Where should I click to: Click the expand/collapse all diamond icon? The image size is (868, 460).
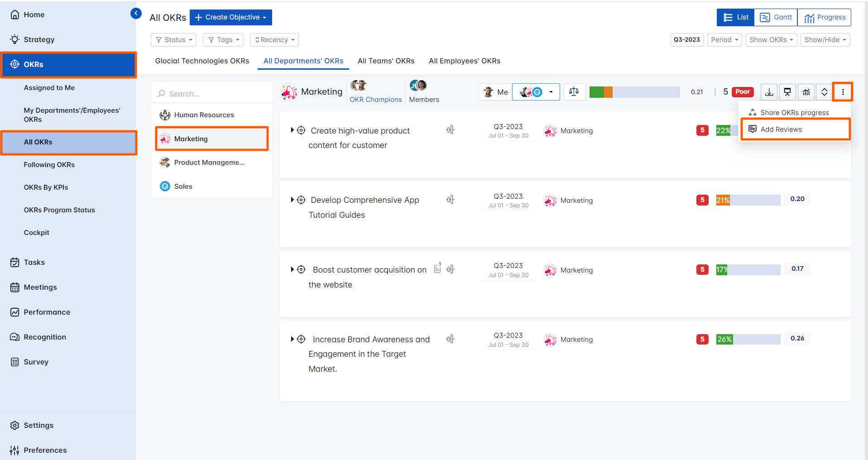tap(825, 92)
